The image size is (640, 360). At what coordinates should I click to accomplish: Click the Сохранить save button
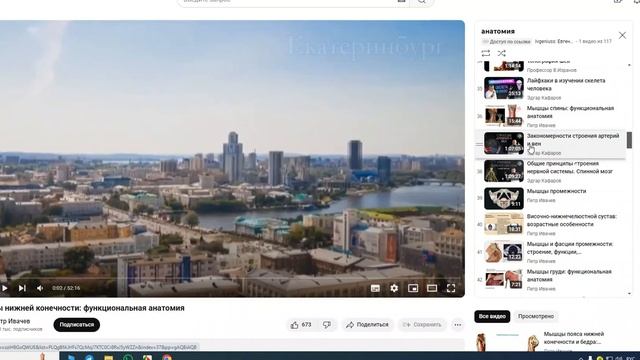[422, 325]
